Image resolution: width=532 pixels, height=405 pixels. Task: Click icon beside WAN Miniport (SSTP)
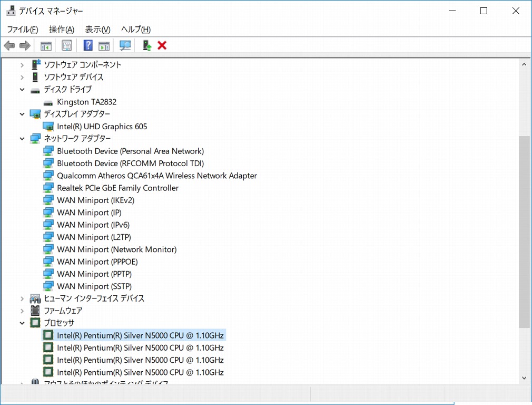tap(48, 286)
